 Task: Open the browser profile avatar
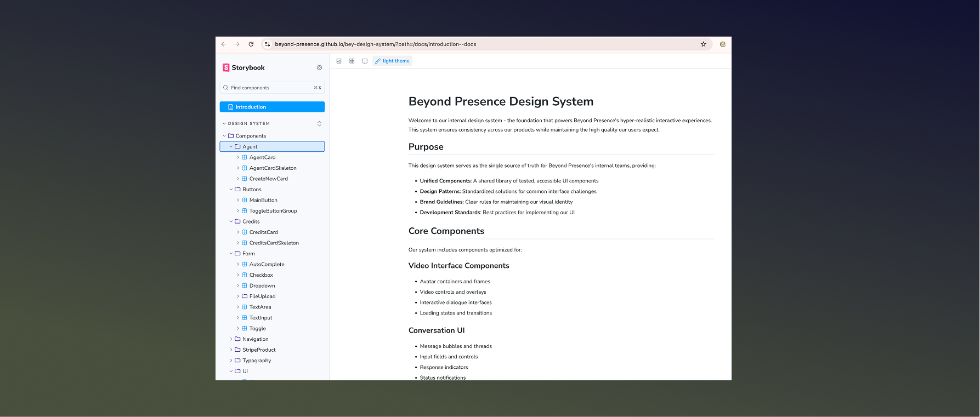[x=723, y=44]
